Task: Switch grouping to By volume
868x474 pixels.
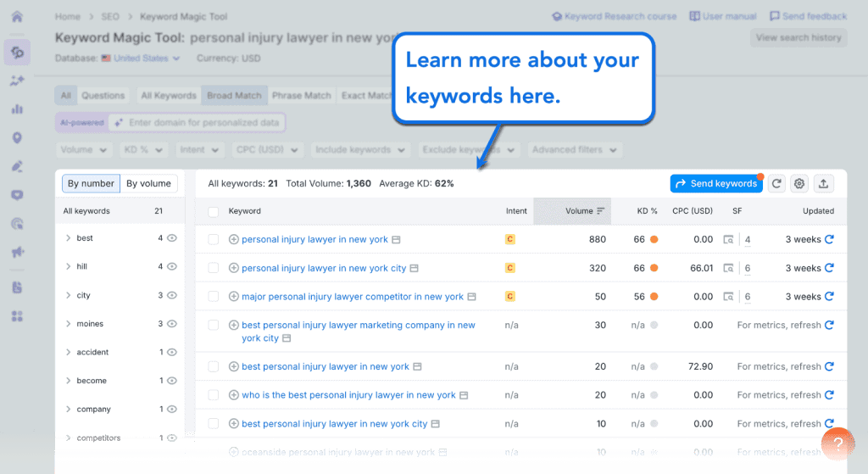Action: pos(148,183)
